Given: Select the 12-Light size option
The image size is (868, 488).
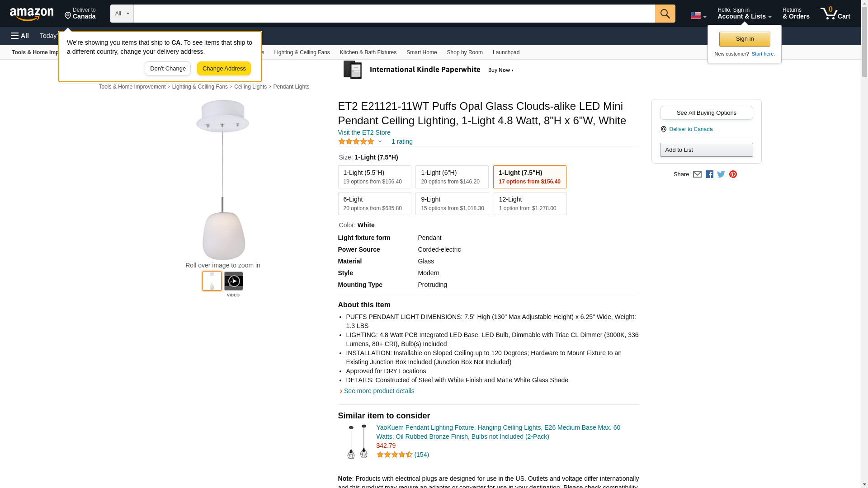Looking at the screenshot, I should [x=530, y=203].
